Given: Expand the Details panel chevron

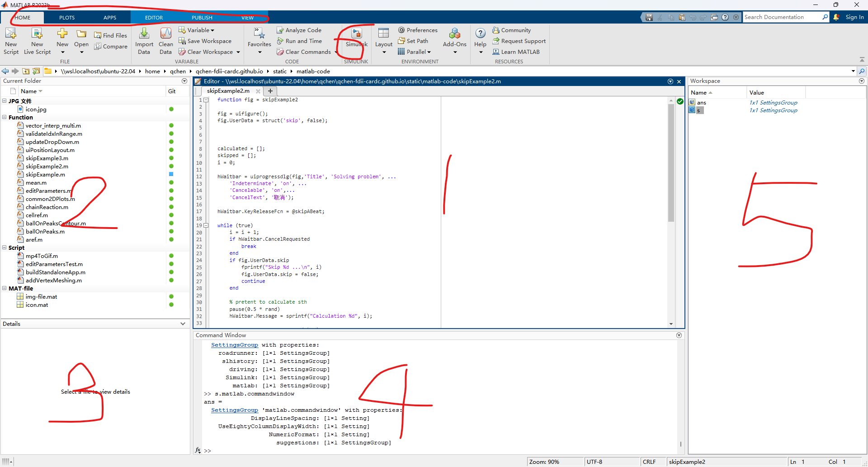Looking at the screenshot, I should pyautogui.click(x=183, y=324).
